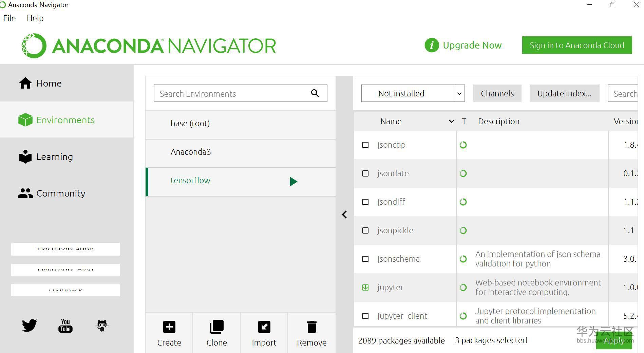The width and height of the screenshot is (644, 353).
Task: Focus the Search Environments field
Action: tap(240, 93)
